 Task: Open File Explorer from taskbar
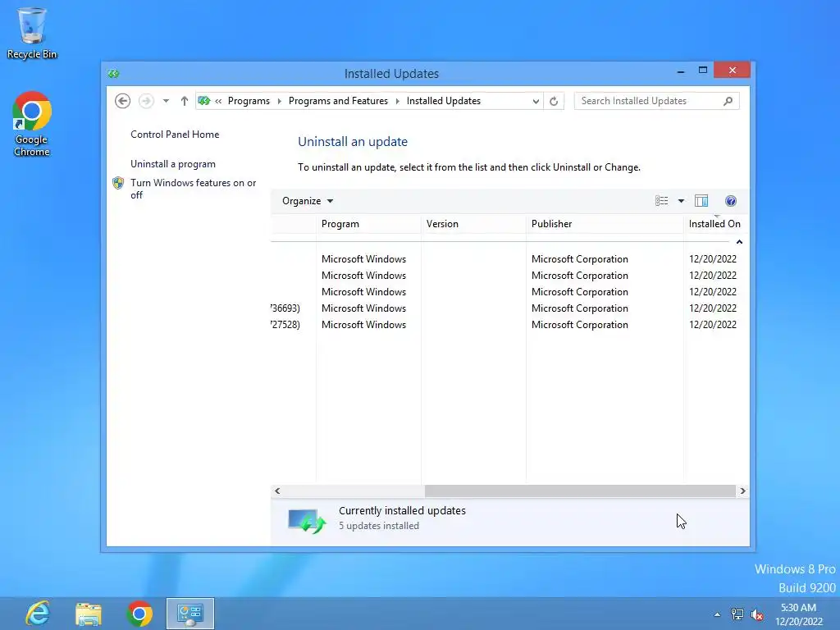(89, 614)
